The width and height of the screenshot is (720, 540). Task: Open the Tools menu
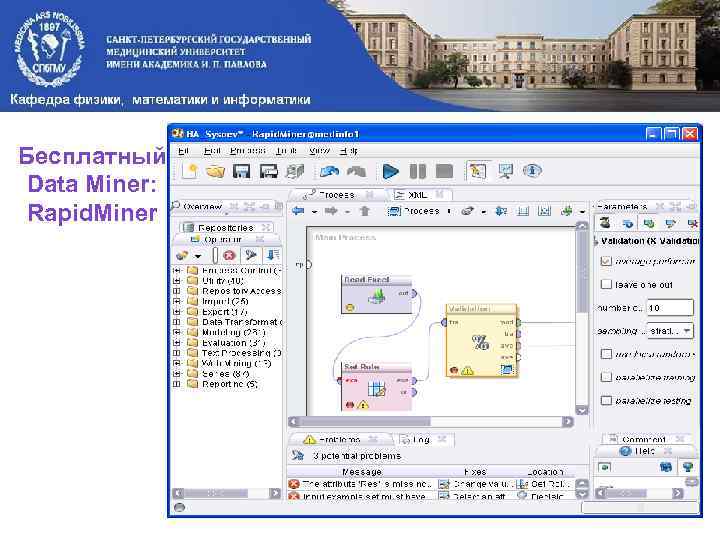tap(287, 151)
